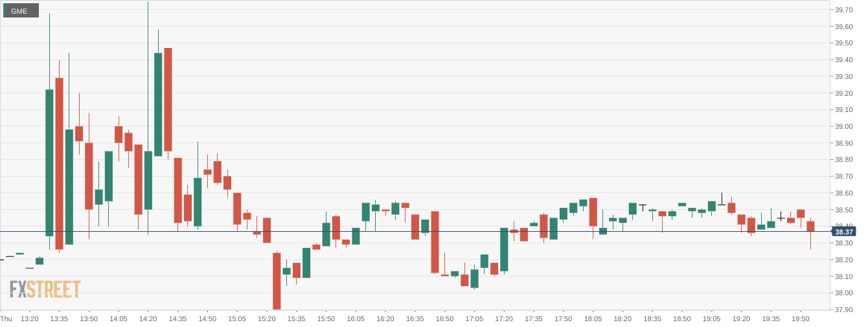Click the tall green candle before 13:35
868x327 pixels.
49,162
